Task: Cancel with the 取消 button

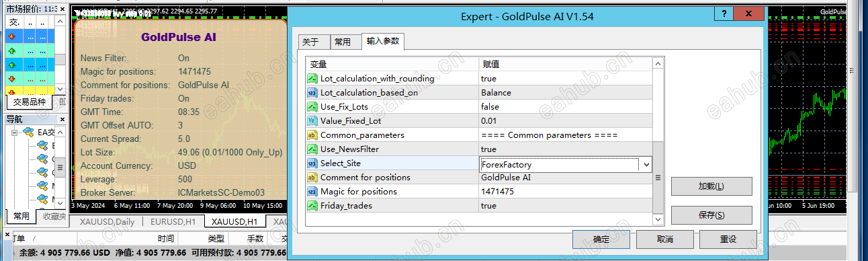Action: [x=665, y=239]
